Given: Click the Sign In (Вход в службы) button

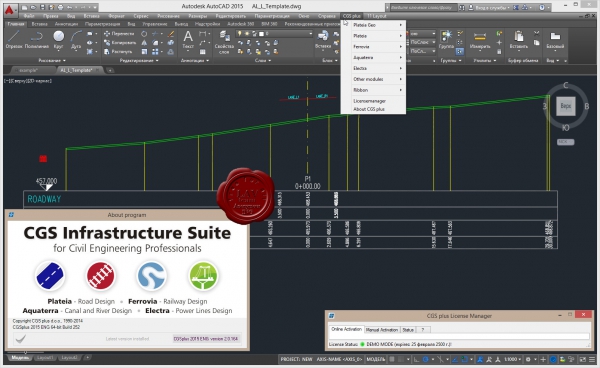Looking at the screenshot, I should click(489, 8).
